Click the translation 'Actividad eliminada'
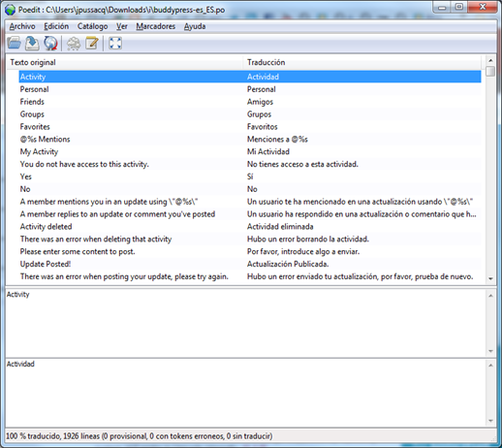502x448 pixels. [x=280, y=227]
